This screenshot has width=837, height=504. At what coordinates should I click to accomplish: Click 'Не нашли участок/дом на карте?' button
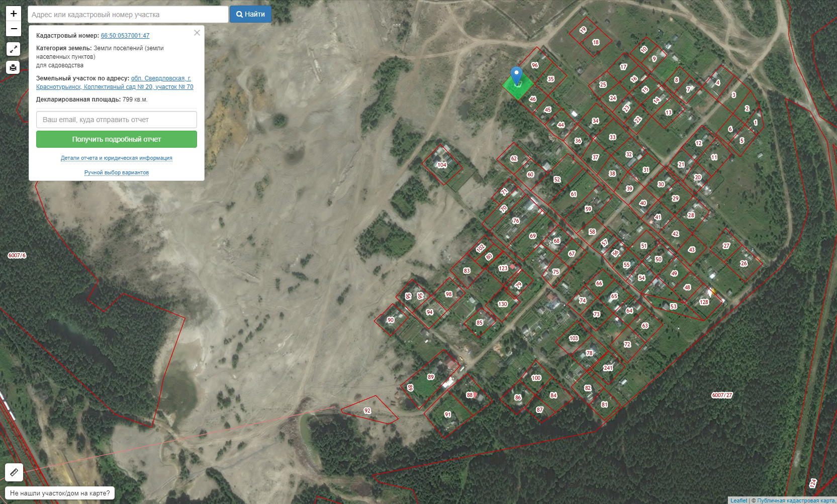(60, 493)
